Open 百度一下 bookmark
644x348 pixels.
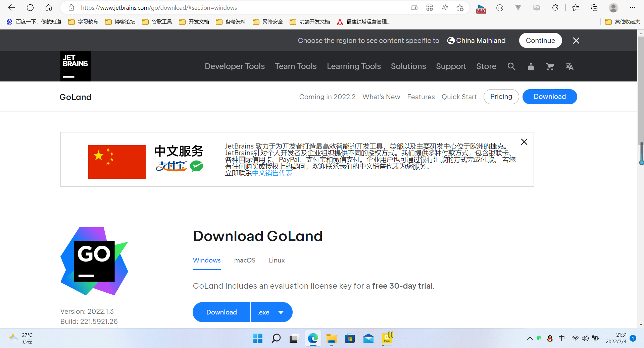pyautogui.click(x=34, y=22)
